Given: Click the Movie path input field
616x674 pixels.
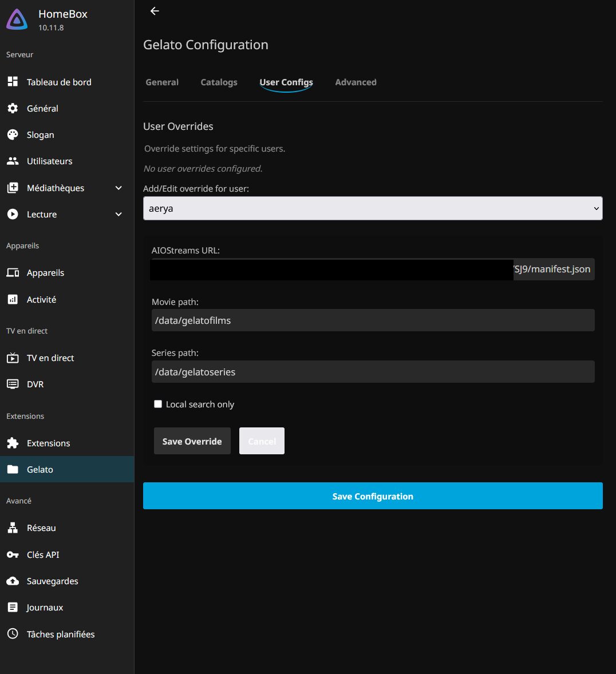Looking at the screenshot, I should click(x=373, y=320).
